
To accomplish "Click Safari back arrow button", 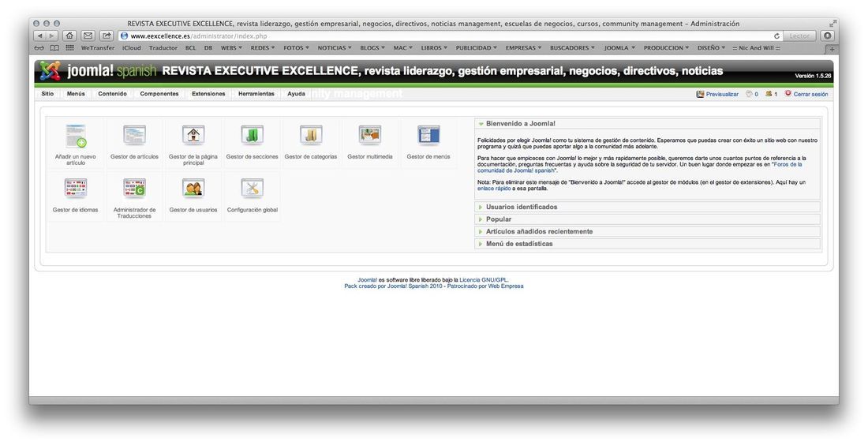I will (40, 36).
